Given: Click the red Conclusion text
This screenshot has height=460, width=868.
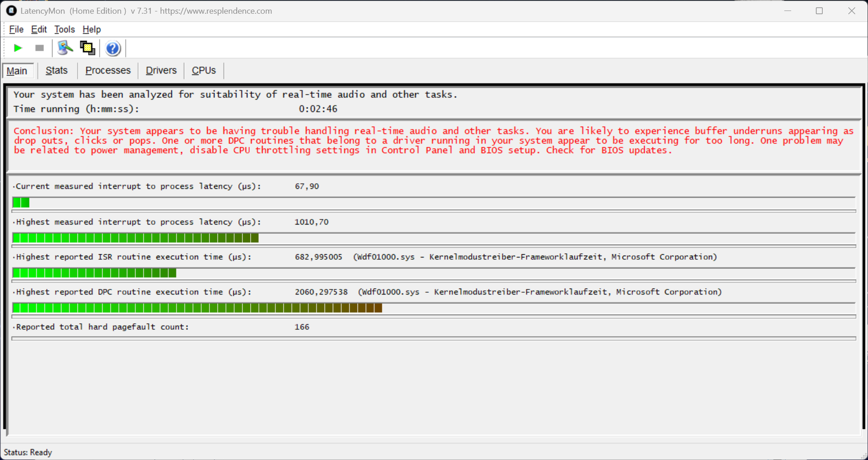Looking at the screenshot, I should [x=434, y=141].
